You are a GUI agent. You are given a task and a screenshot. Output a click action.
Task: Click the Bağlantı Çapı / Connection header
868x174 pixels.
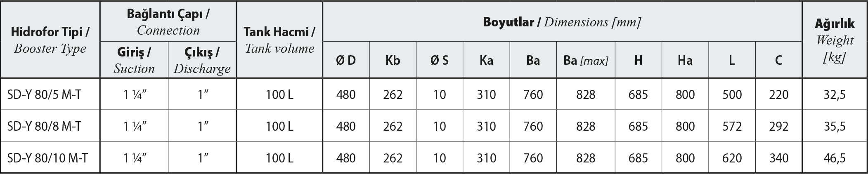[168, 22]
